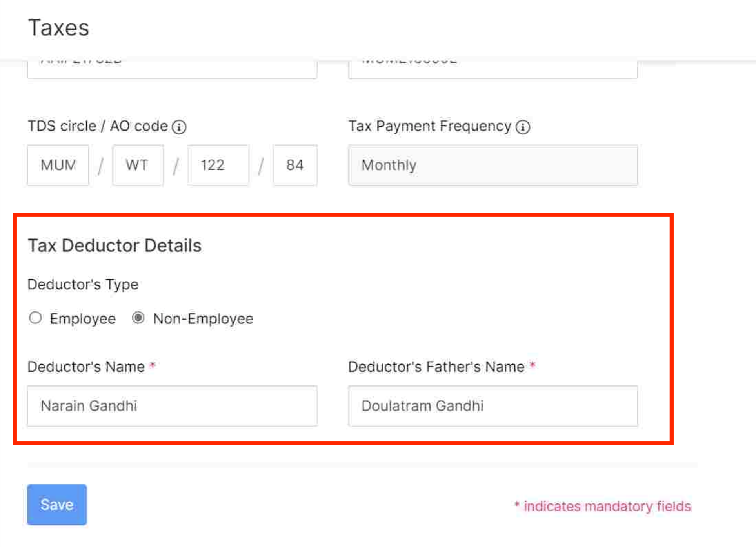Open the TDS circle / AO code info tooltip

tap(179, 126)
